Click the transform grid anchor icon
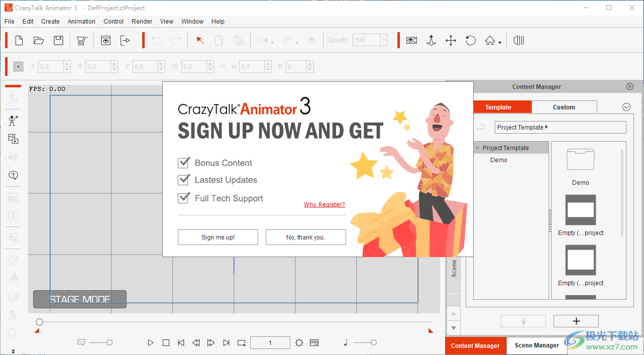 coord(19,66)
